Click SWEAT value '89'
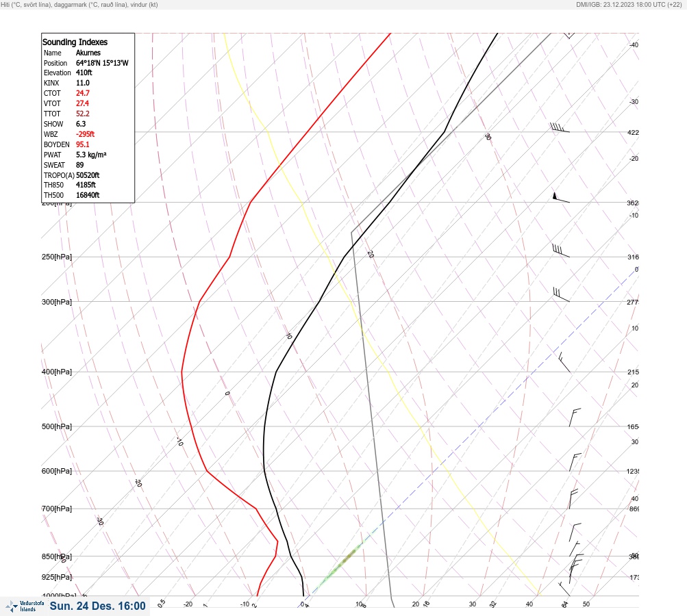Image resolution: width=687 pixels, height=616 pixels. tap(79, 165)
